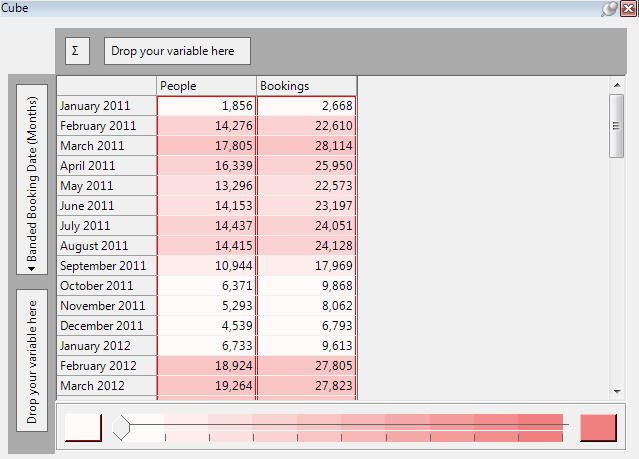Click Bookings cell 2,668
The image size is (639, 459).
(x=306, y=106)
